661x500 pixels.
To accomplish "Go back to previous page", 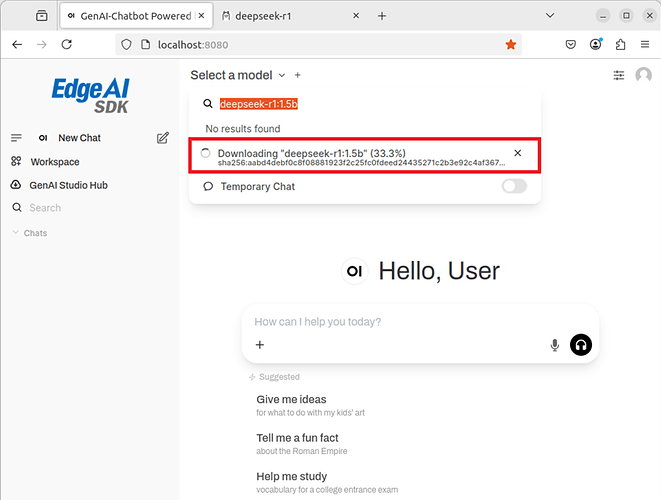I will (x=17, y=44).
